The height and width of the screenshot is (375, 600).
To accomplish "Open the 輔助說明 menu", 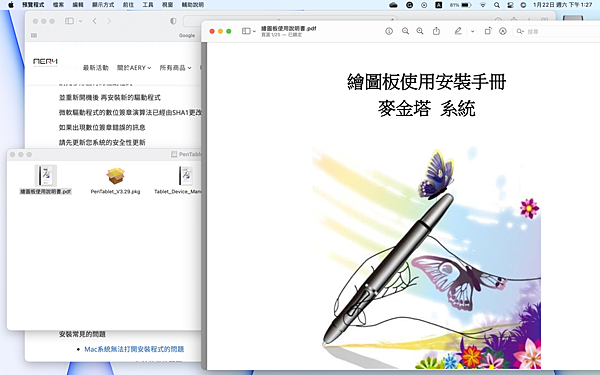I will [x=193, y=5].
